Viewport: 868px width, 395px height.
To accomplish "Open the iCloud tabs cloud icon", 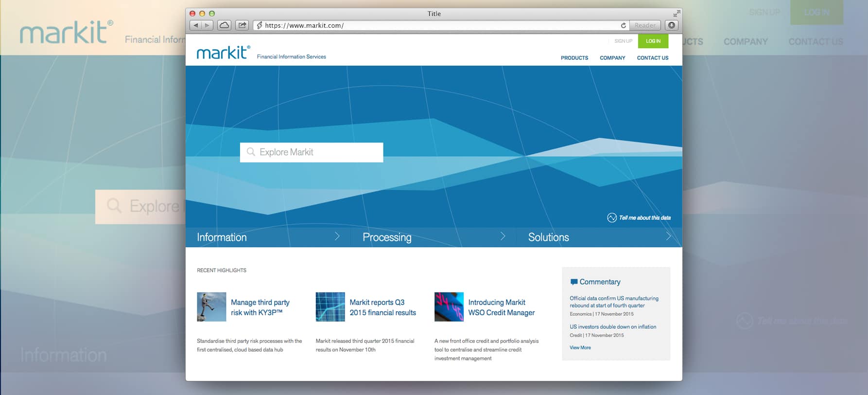I will 224,25.
